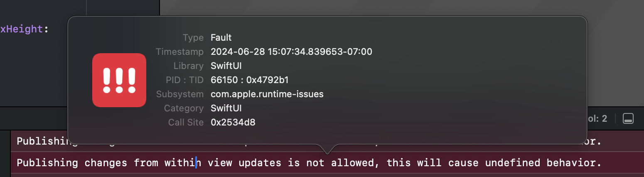
Task: Click the Category value SwiftUI
Action: pos(226,108)
